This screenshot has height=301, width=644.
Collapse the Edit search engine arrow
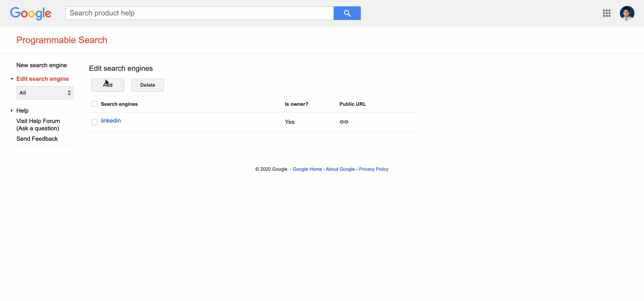click(12, 79)
